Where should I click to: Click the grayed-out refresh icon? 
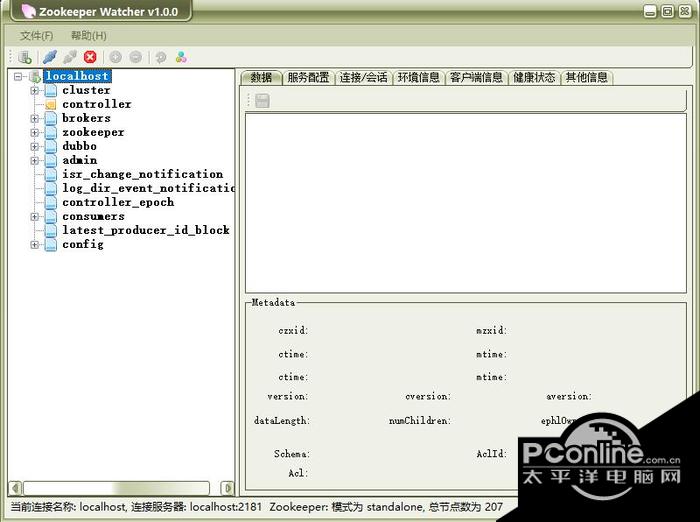pos(161,57)
